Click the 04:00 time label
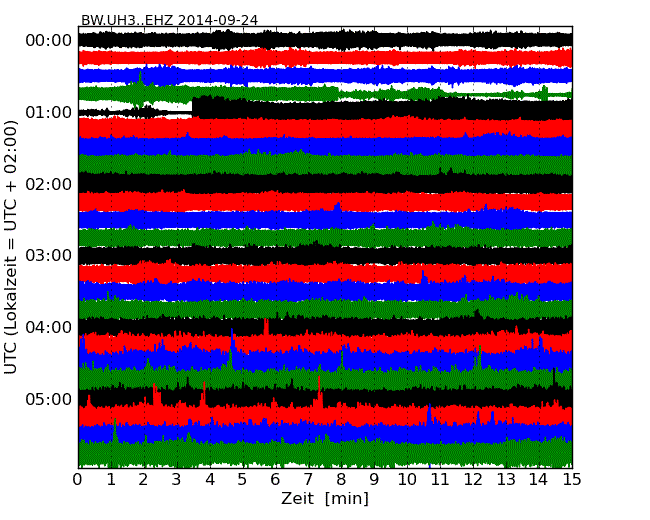The height and width of the screenshot is (520, 650). 49,327
